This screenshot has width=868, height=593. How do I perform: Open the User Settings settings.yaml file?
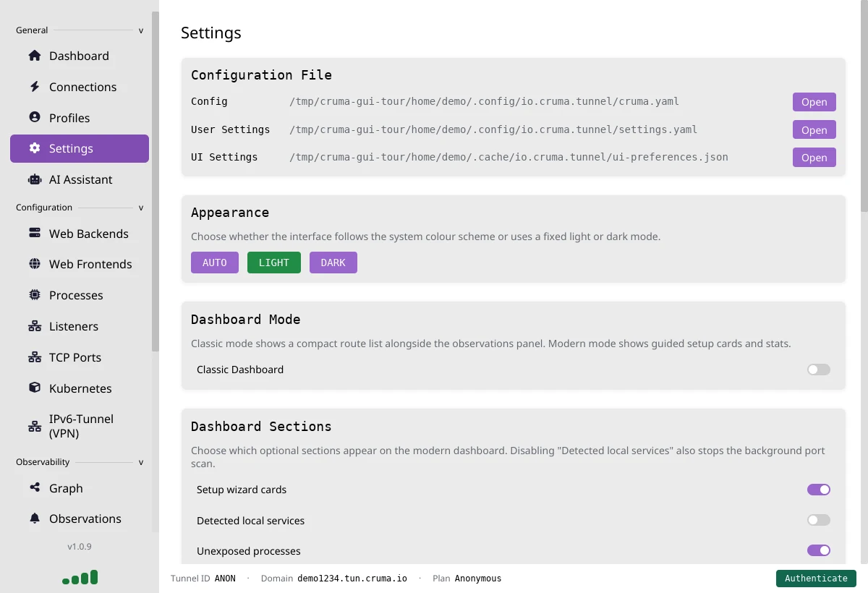click(x=814, y=130)
